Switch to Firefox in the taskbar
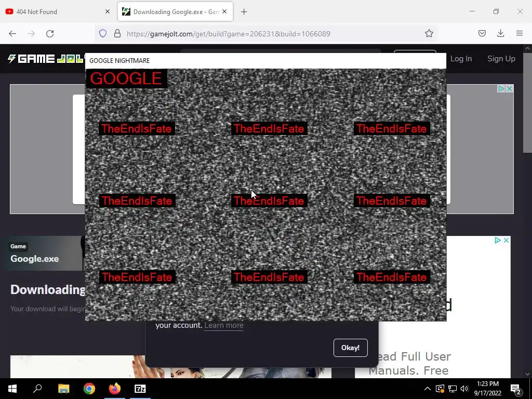 115,389
